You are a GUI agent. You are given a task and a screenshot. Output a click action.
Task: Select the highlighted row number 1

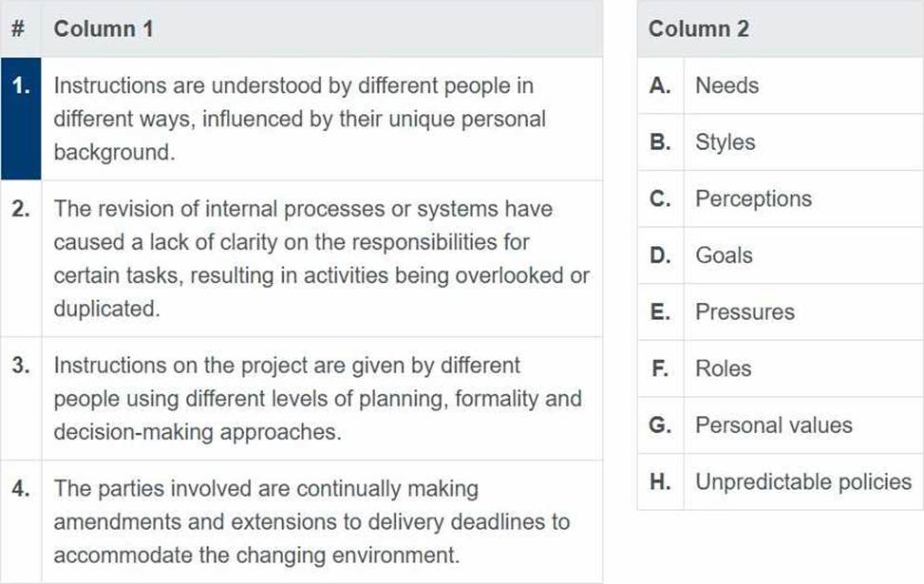(x=21, y=119)
